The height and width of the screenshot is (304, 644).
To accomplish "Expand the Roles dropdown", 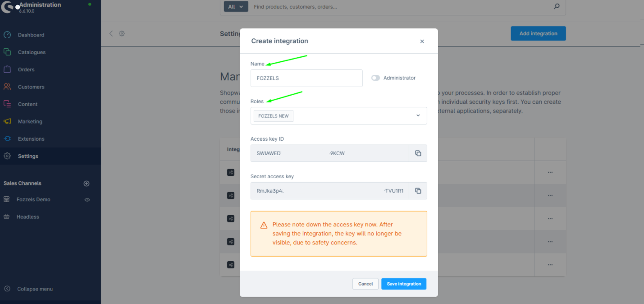I will coord(418,115).
